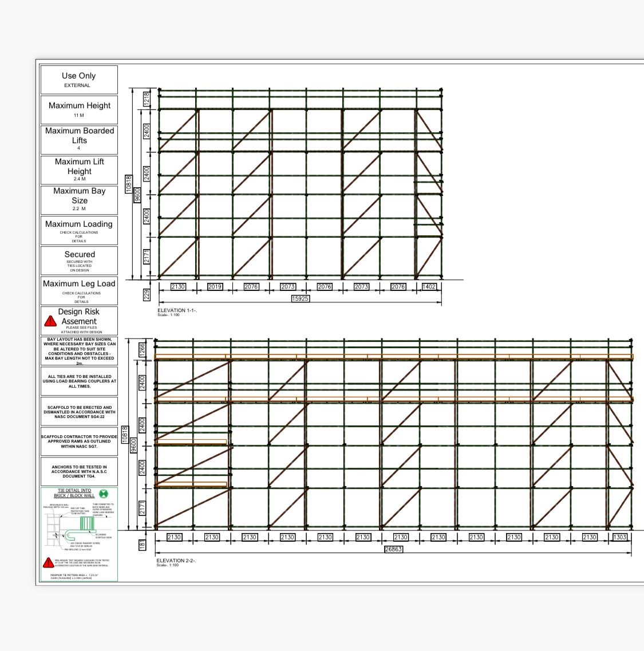Click the '1266' top lift dimension

point(142,350)
